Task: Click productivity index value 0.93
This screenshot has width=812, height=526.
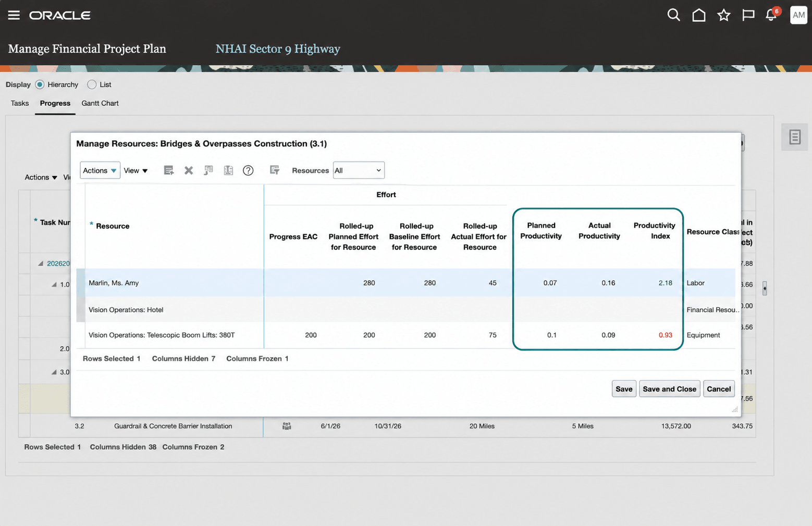Action: click(665, 335)
